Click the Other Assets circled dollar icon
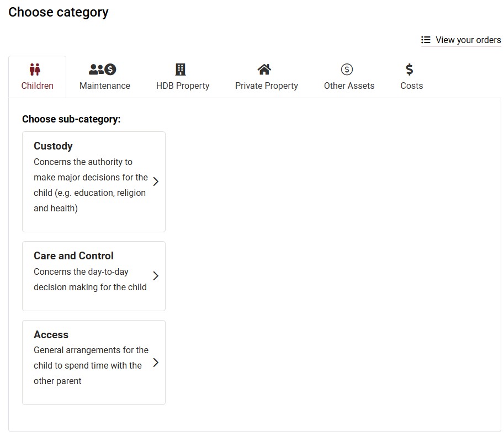Viewport: 504px width, 437px height. click(347, 70)
